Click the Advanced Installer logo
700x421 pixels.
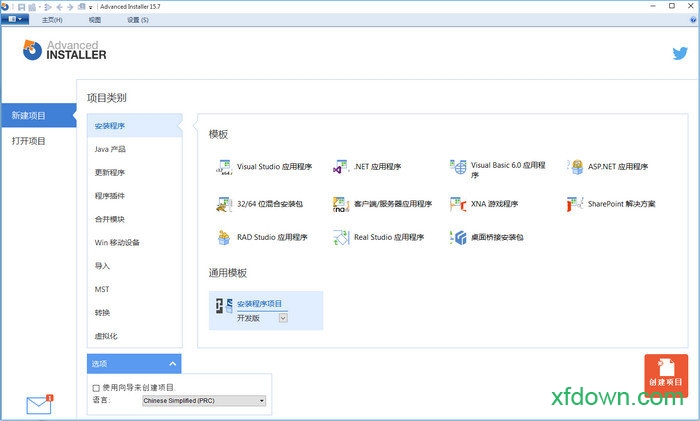tap(65, 50)
